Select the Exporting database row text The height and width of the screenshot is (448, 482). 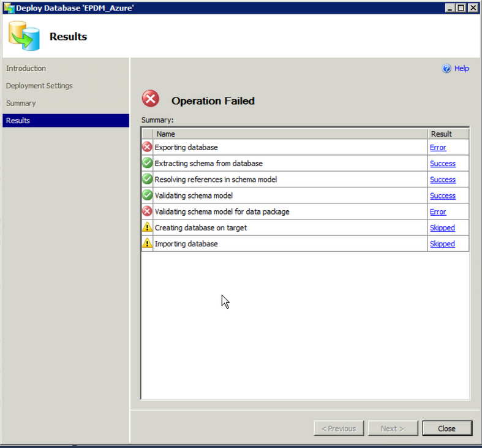click(x=186, y=147)
